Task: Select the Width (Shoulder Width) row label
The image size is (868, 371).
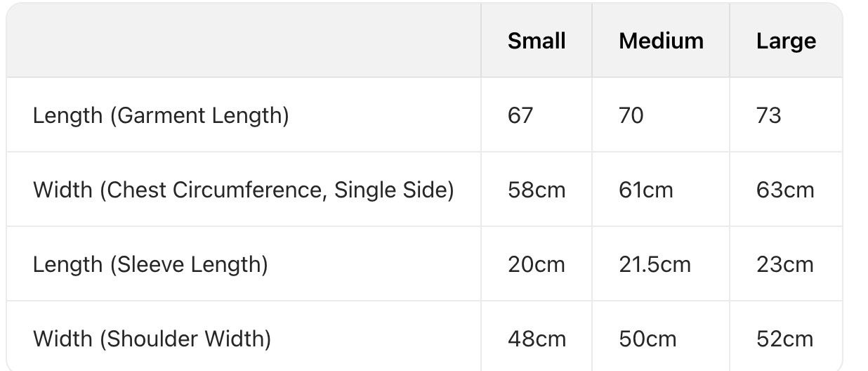Action: 152,339
